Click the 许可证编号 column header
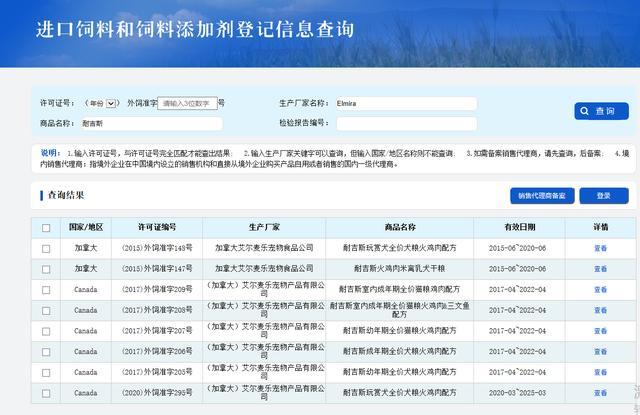The width and height of the screenshot is (640, 415). pyautogui.click(x=157, y=227)
